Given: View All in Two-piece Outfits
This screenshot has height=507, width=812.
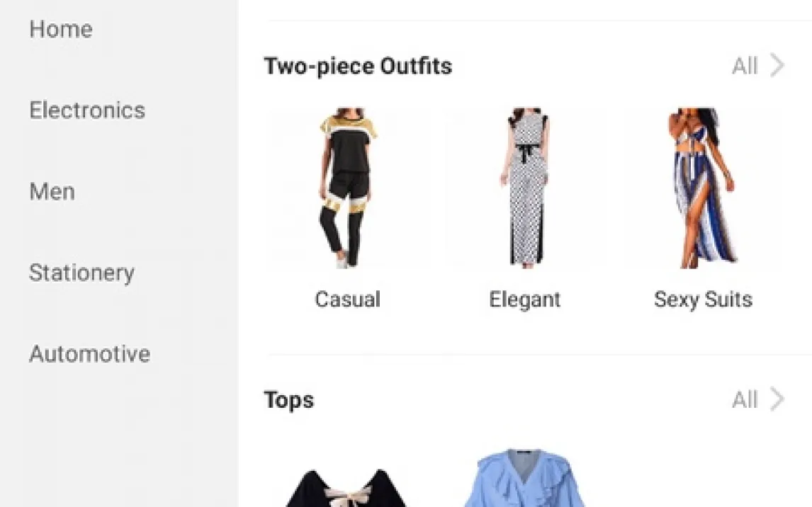Looking at the screenshot, I should [745, 67].
